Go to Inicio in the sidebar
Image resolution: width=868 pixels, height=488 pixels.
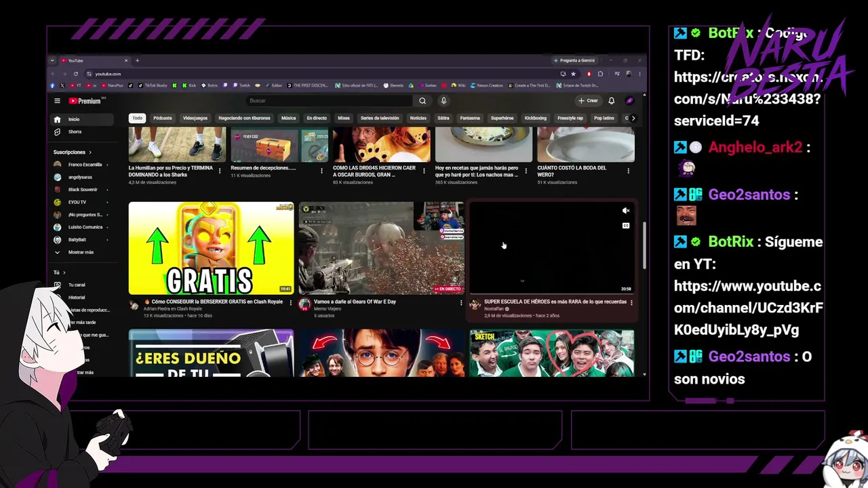(81, 119)
